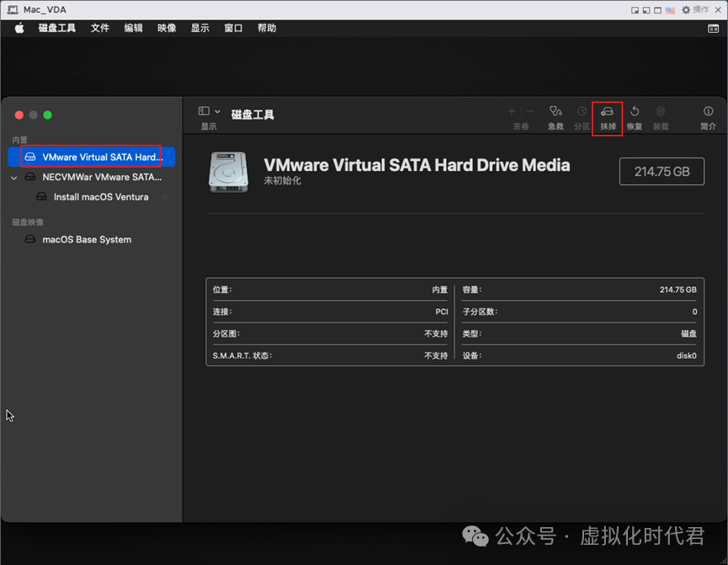Viewport: 728px width, 565px height.
Task: Click the add volume plus icon
Action: pos(512,111)
